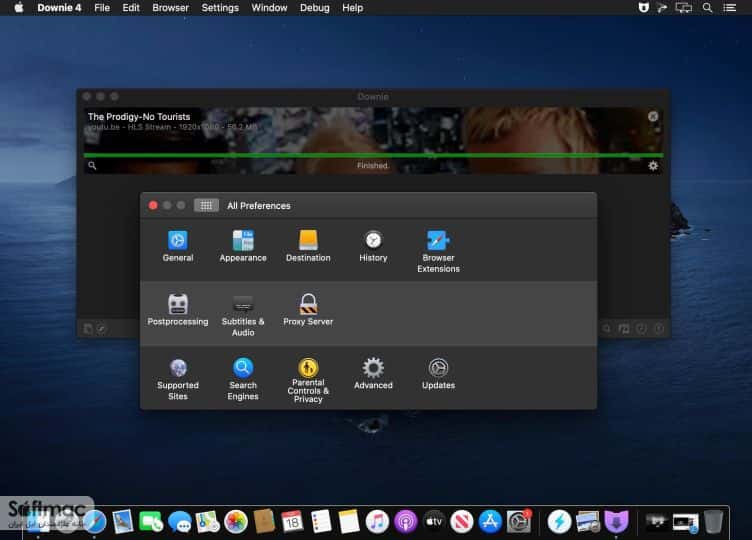Open the Proxy Server pane
Screen dimensions: 752x540
pyautogui.click(x=308, y=310)
